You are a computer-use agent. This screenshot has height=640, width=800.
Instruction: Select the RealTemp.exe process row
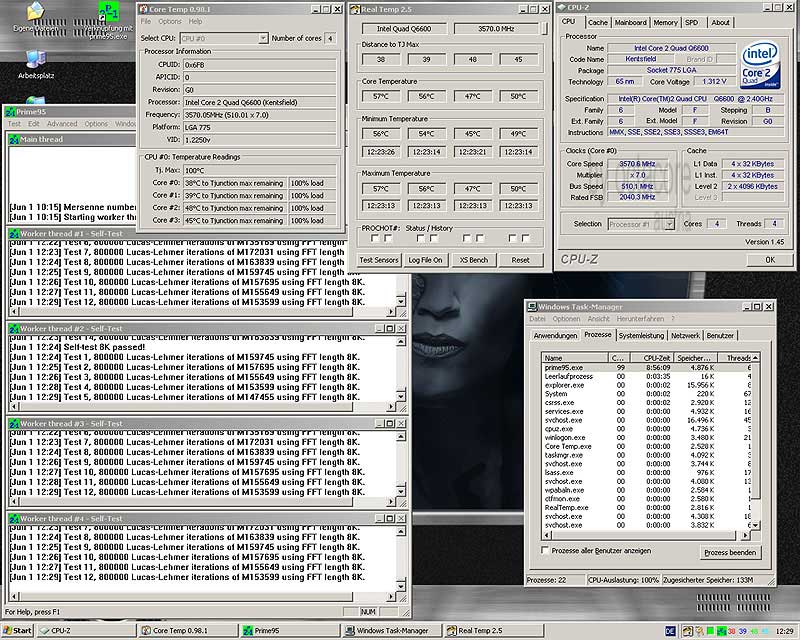(646, 507)
